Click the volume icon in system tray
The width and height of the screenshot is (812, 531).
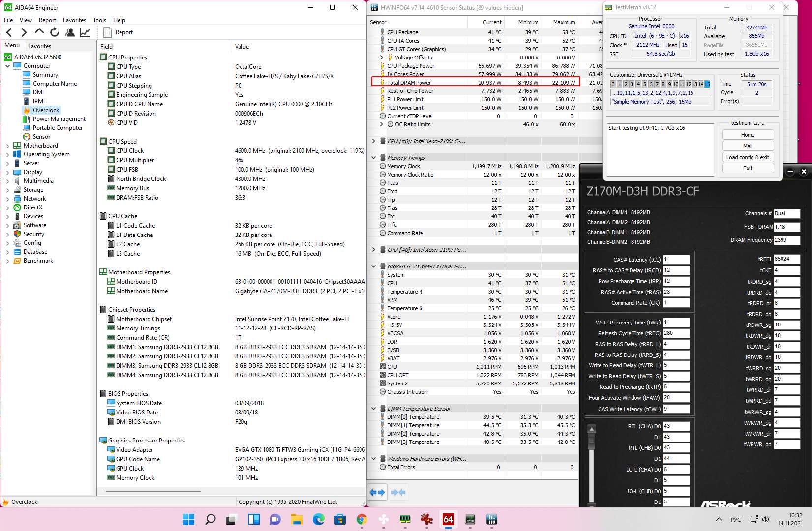coord(766,519)
